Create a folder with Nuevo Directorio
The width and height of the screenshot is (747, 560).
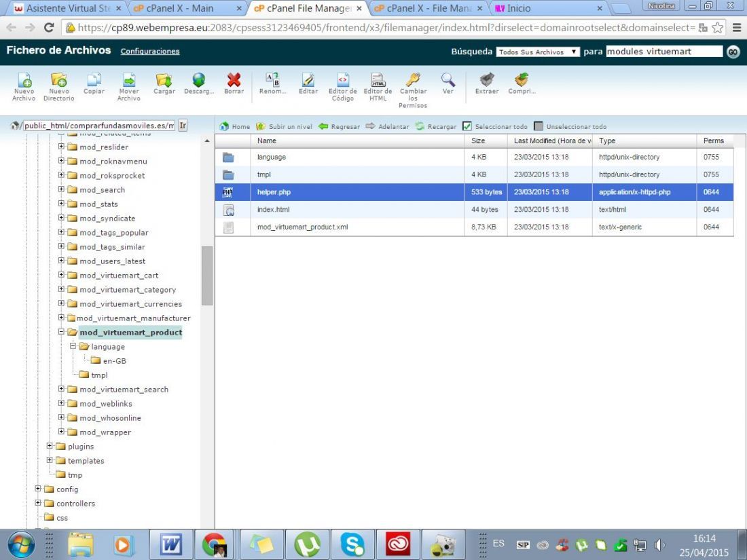pyautogui.click(x=58, y=87)
